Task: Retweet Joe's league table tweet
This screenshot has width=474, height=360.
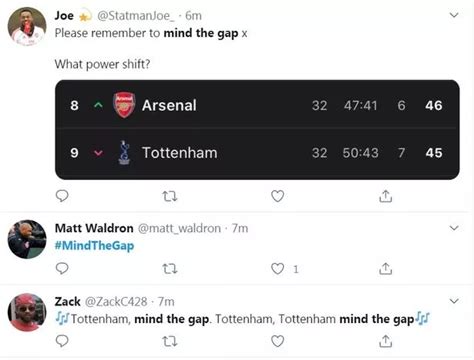Action: pos(170,196)
